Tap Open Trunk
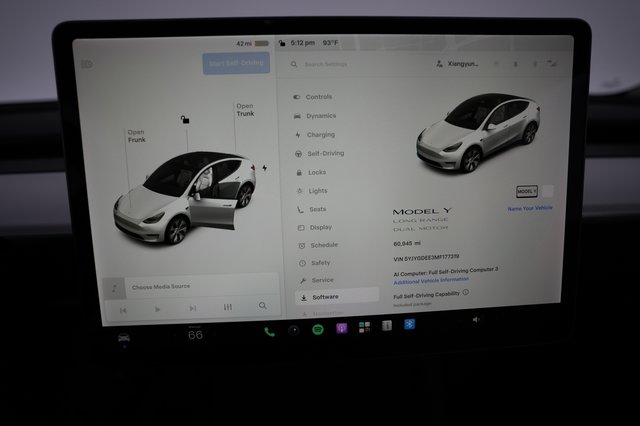The height and width of the screenshot is (426, 640). 245,110
